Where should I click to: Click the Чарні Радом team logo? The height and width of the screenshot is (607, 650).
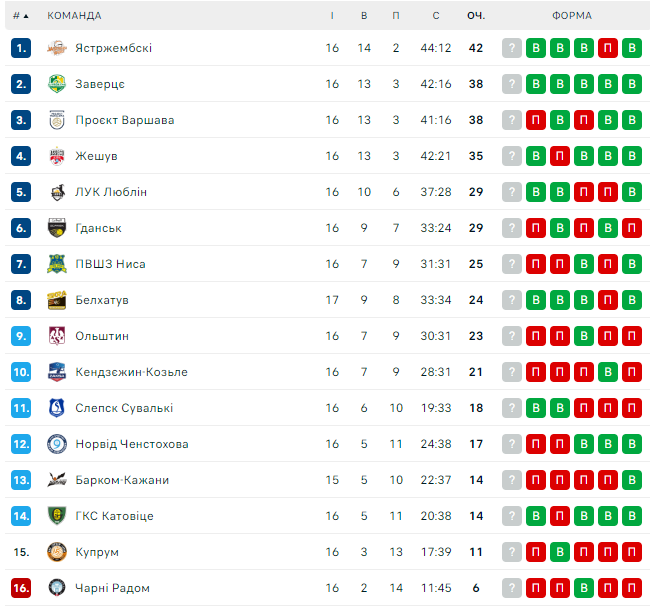tap(57, 588)
